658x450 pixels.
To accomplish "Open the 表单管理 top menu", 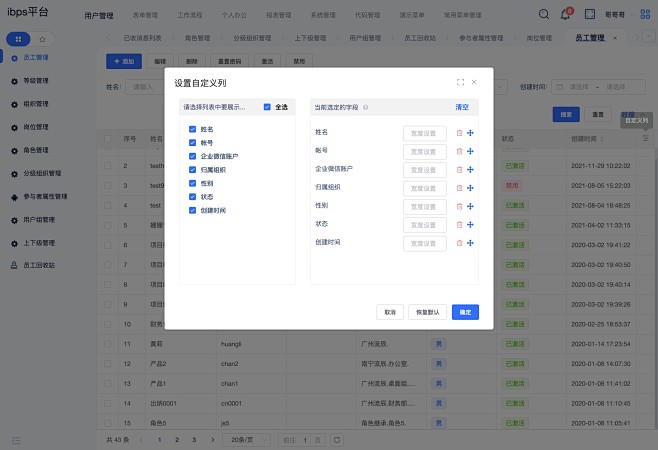I will tap(145, 15).
